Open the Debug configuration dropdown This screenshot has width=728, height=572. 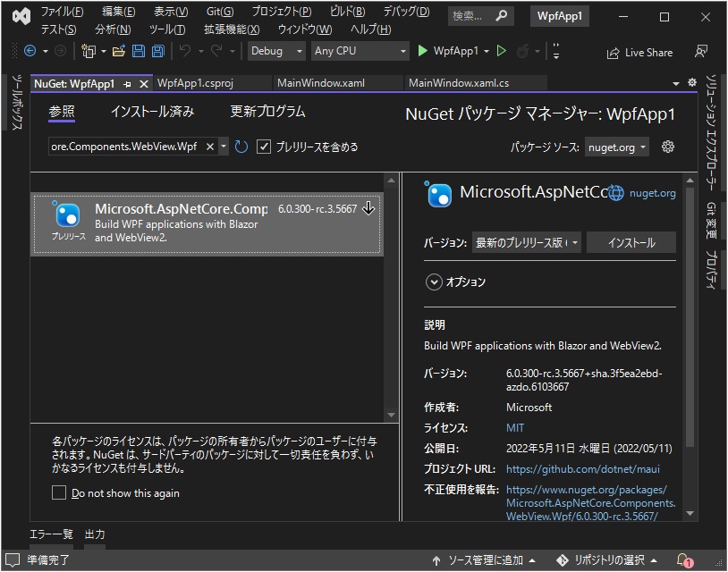pos(276,51)
